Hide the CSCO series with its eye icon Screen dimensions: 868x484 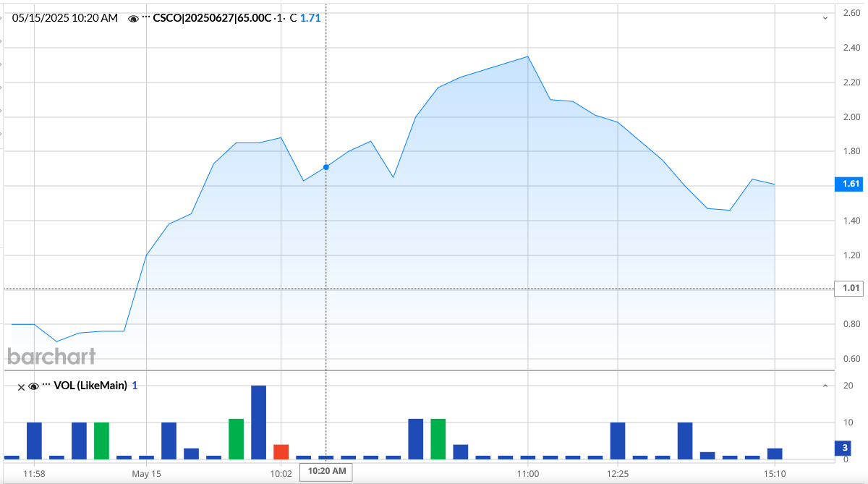(x=133, y=18)
